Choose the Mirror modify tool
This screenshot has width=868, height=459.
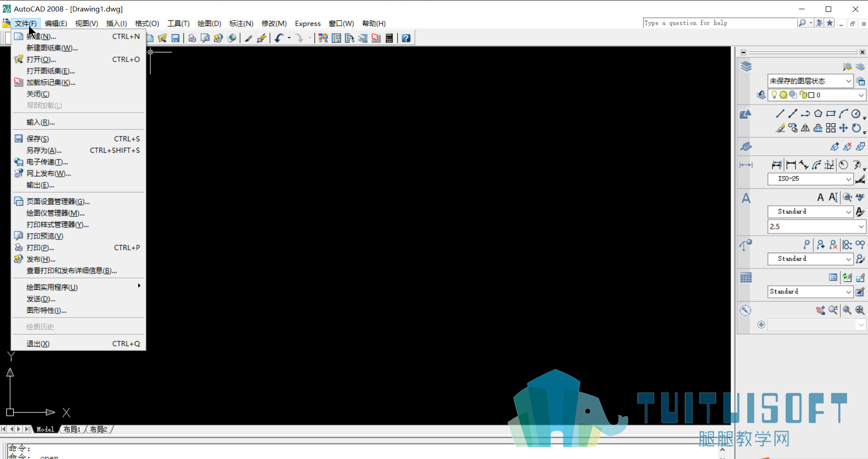click(x=805, y=128)
